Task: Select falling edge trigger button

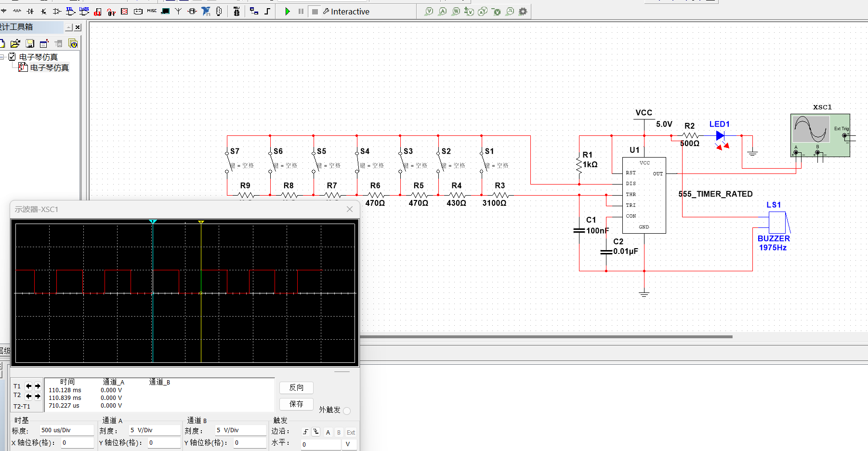Action: click(316, 432)
